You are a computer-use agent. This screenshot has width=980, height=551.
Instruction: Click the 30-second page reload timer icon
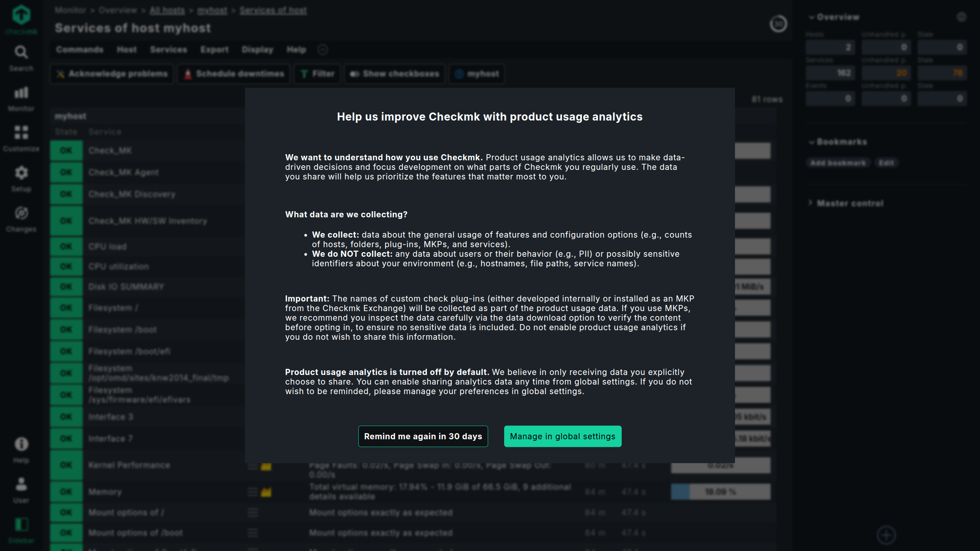click(779, 24)
